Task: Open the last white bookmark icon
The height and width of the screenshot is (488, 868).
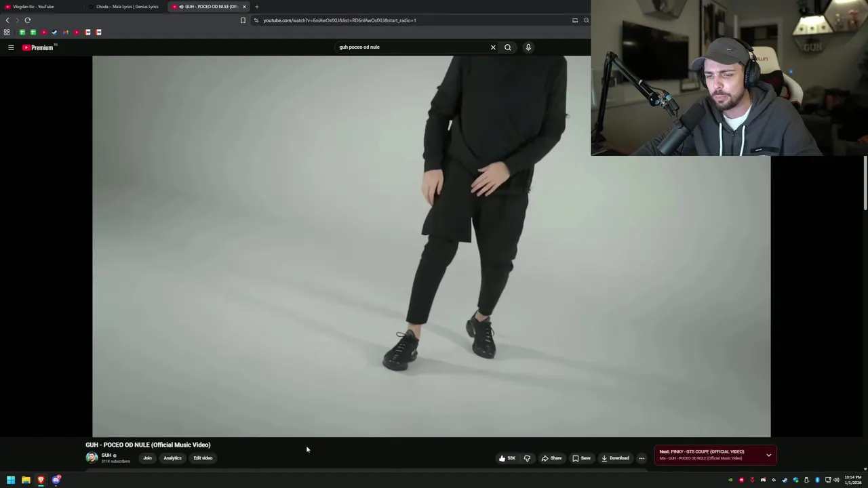Action: tap(98, 33)
